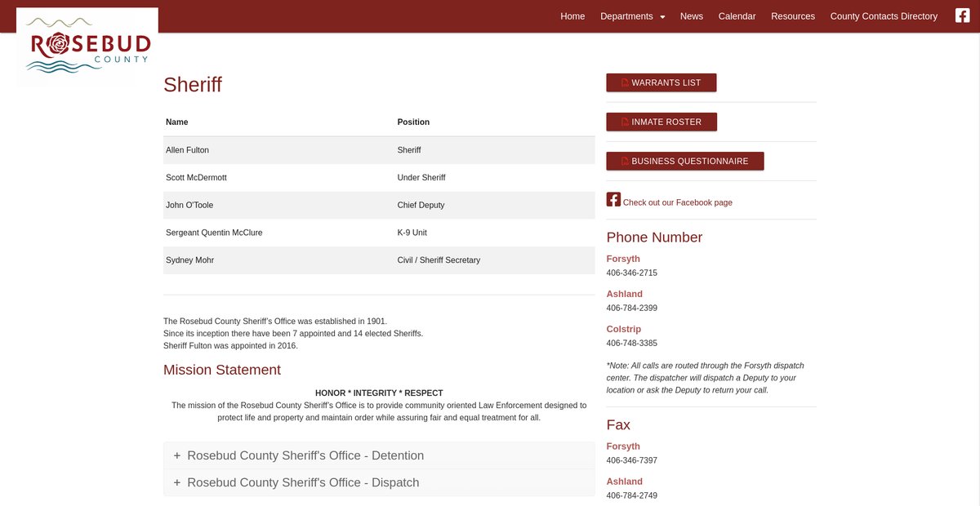
Task: Click the Ashland phone number 406-784-2399
Action: point(632,308)
